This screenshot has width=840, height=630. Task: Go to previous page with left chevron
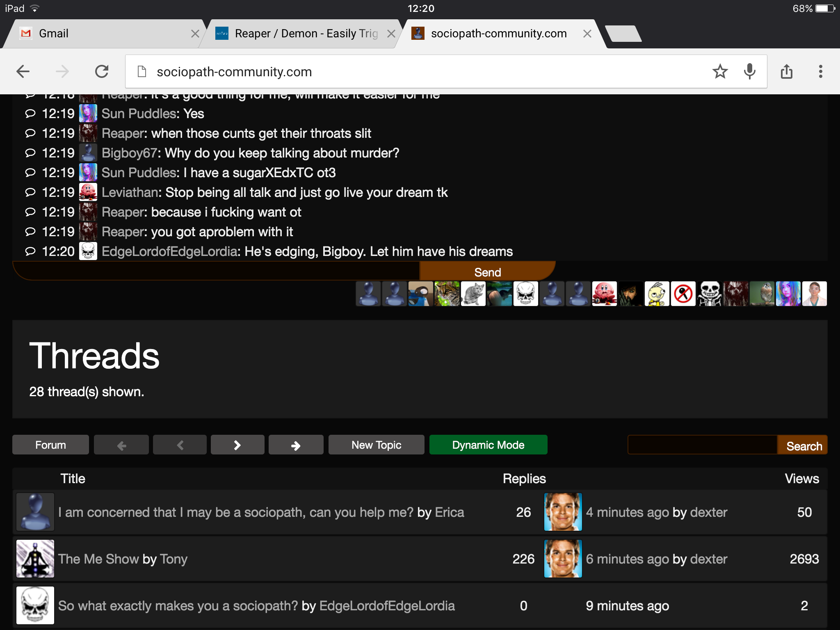coord(180,445)
